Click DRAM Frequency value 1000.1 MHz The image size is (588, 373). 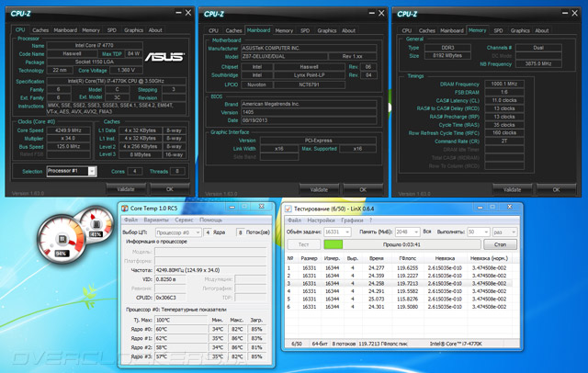[504, 84]
